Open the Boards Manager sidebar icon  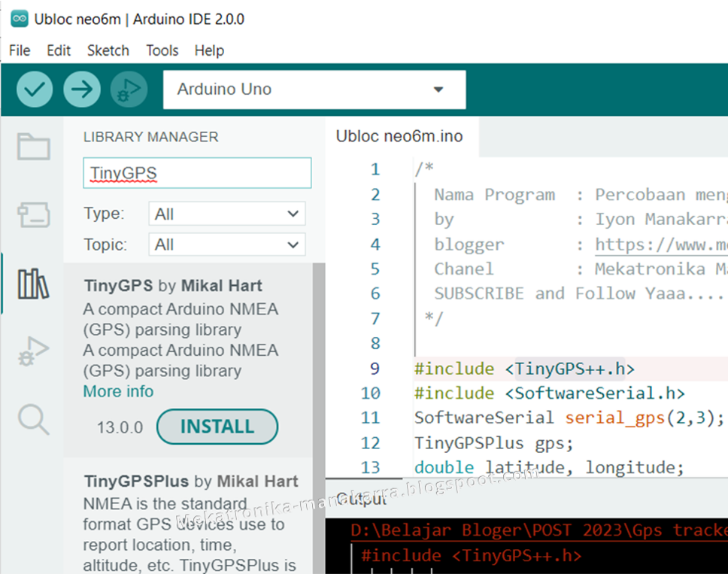coord(33,214)
